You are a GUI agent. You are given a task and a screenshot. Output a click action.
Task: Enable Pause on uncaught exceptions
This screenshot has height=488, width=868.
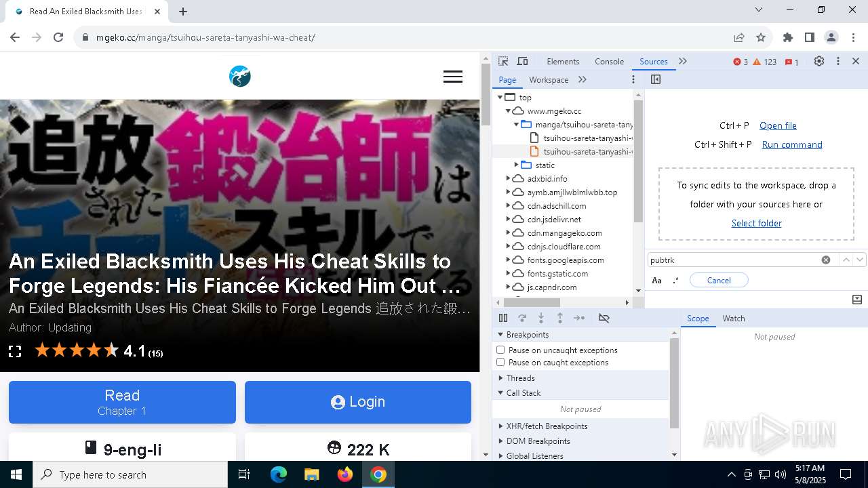point(500,350)
